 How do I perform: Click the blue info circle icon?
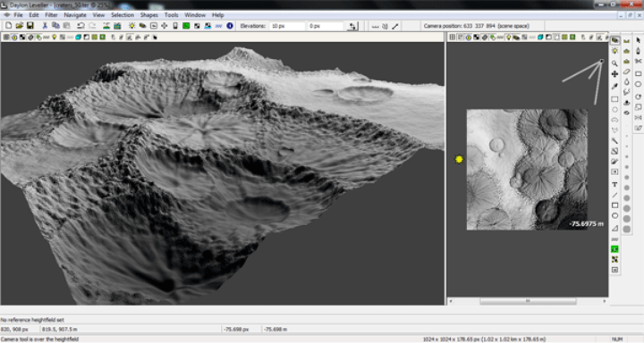(230, 26)
